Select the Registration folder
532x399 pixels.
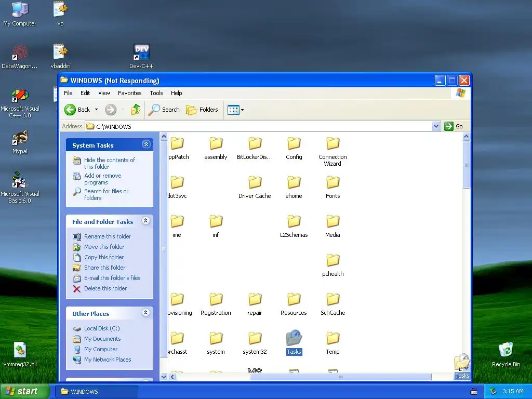point(216,304)
